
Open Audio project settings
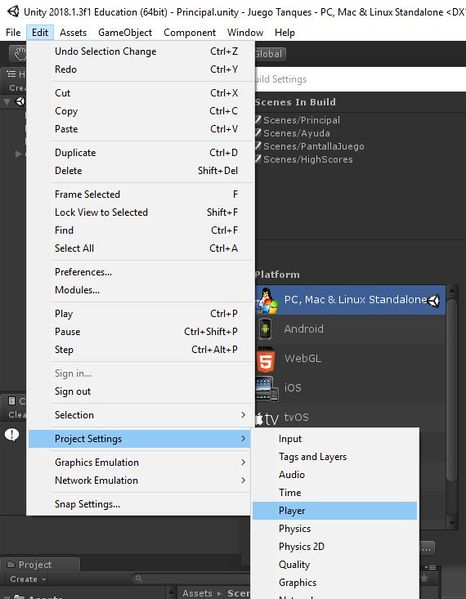(335, 474)
